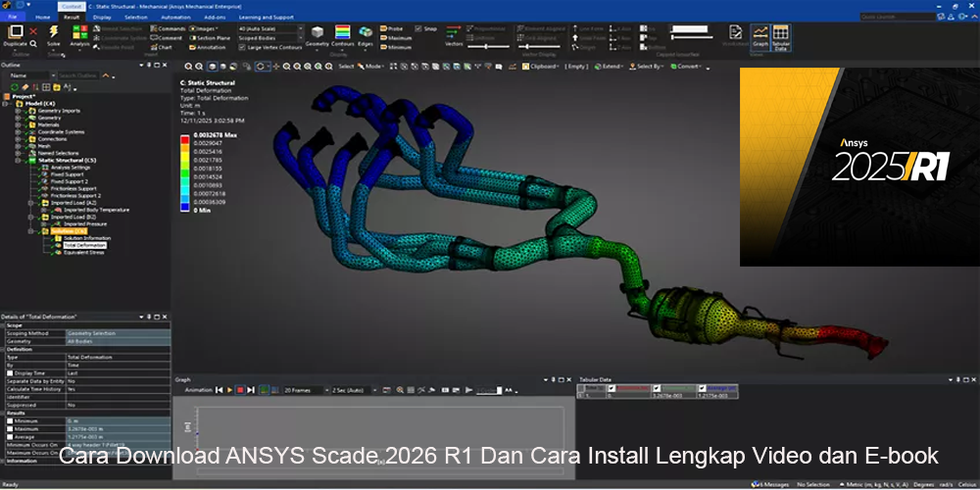Open the Edges display icon
The height and width of the screenshot is (490, 980).
pyautogui.click(x=365, y=32)
